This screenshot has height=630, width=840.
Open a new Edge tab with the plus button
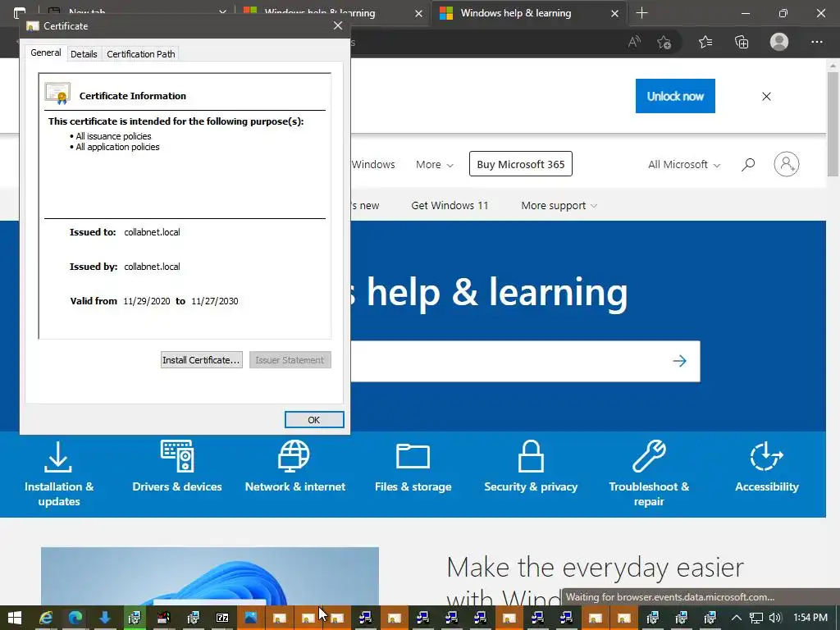[x=641, y=13]
